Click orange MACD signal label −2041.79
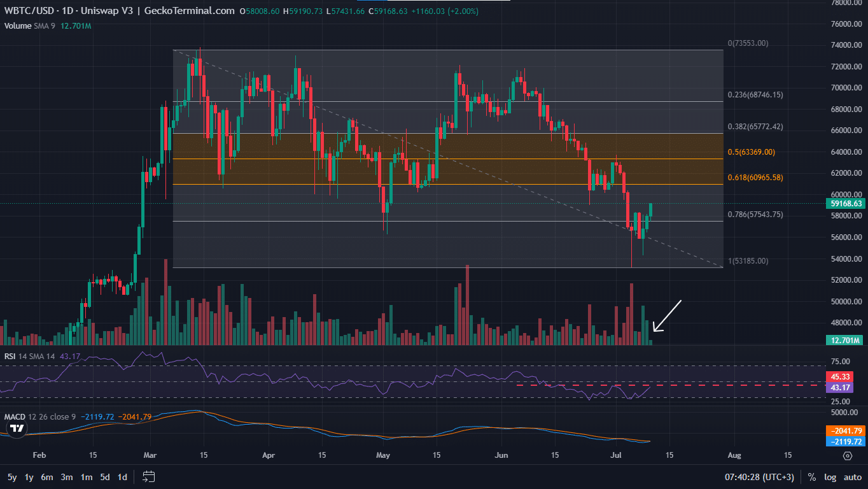The height and width of the screenshot is (489, 868). 845,431
